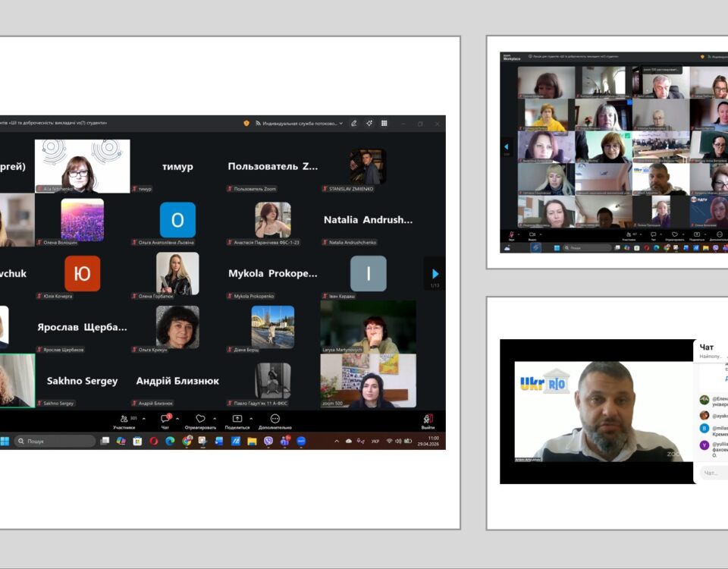Click the Поделиться share screen icon

click(x=237, y=419)
